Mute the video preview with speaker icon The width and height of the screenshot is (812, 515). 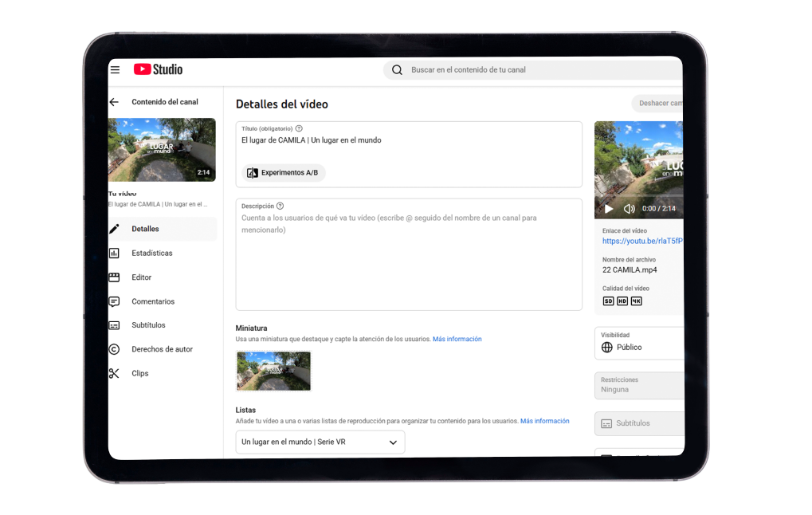(x=629, y=209)
